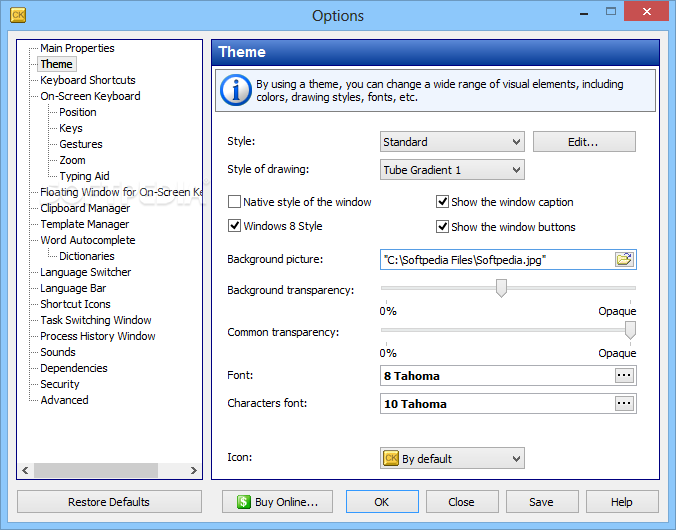This screenshot has height=530, width=676.
Task: Click the blue info icon in Theme banner
Action: [235, 90]
